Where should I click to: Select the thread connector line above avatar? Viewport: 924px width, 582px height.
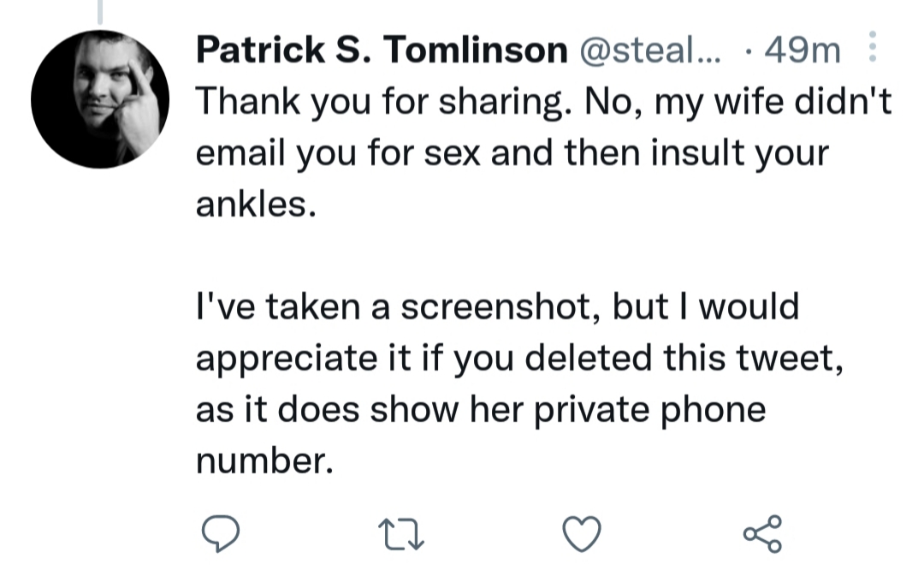click(100, 12)
